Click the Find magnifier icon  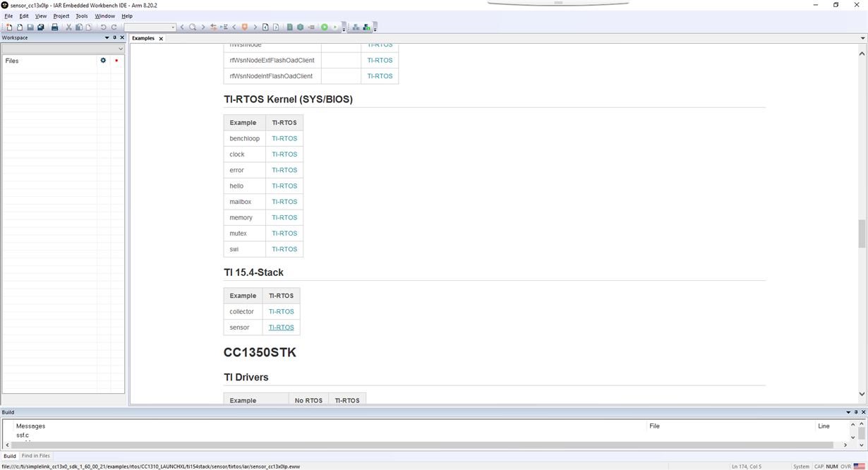coord(193,27)
